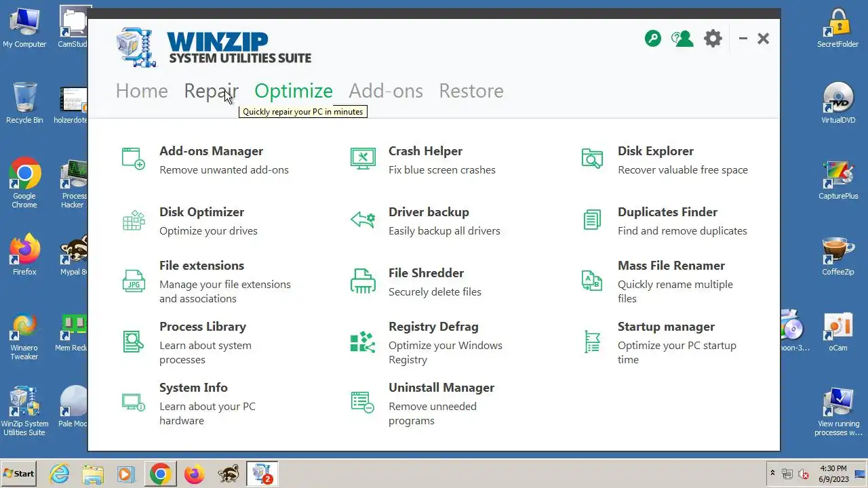Viewport: 868px width, 488px height.
Task: Open the support help person icon
Action: tap(682, 39)
